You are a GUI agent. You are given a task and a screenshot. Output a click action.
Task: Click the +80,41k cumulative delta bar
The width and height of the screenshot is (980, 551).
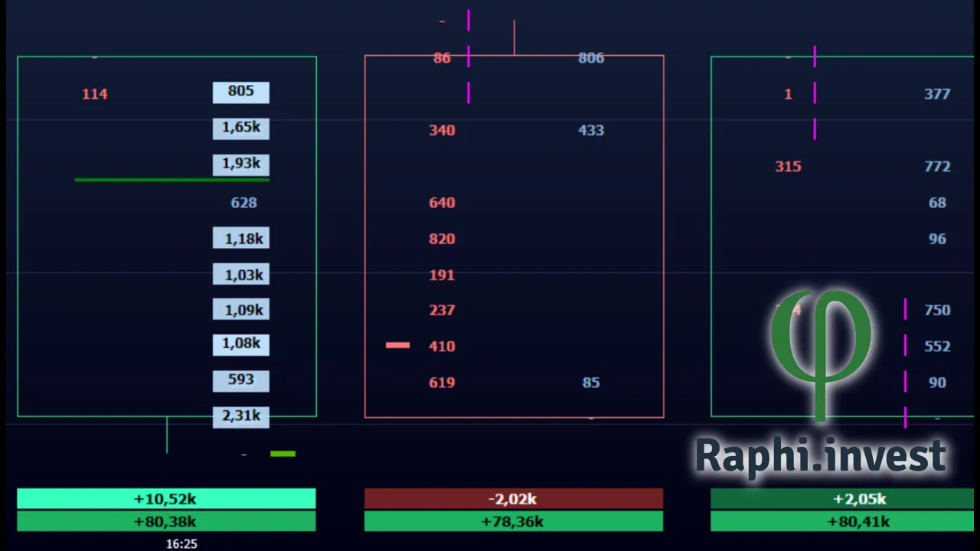click(842, 521)
